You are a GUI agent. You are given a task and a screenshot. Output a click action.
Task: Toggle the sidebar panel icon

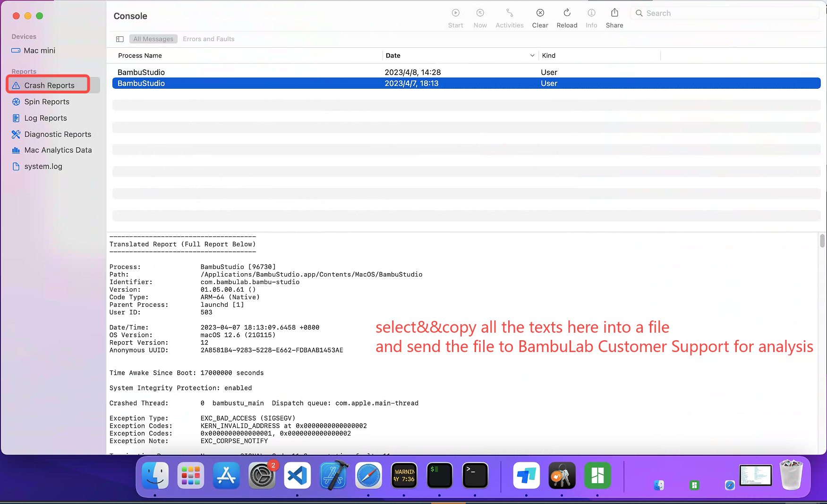coord(120,39)
